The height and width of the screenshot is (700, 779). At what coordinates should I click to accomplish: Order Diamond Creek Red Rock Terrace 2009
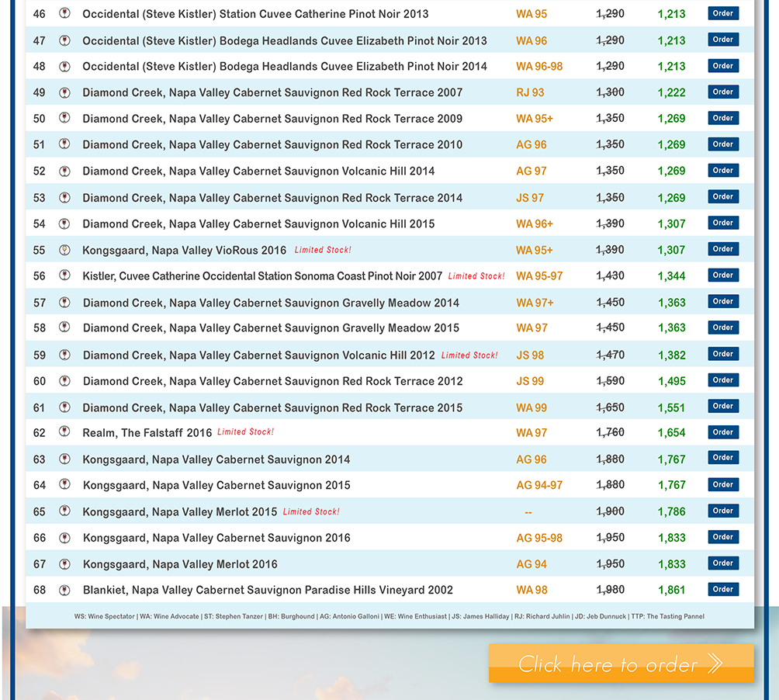(723, 118)
